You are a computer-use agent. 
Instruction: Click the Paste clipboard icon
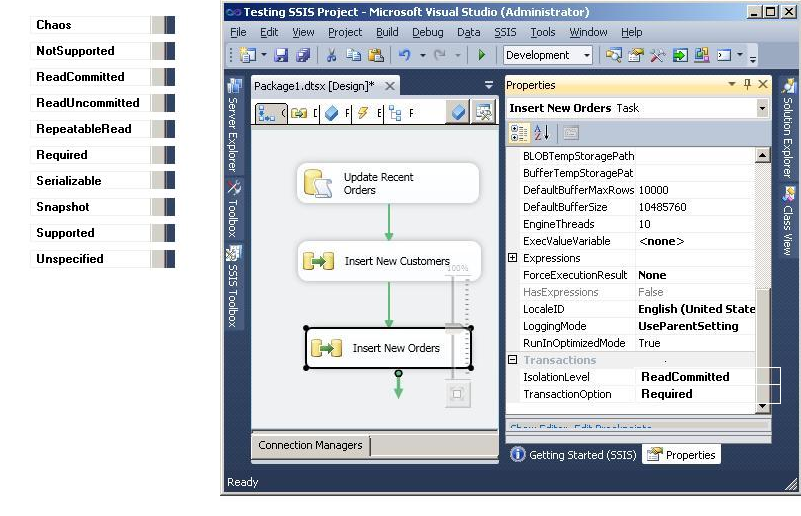(376, 55)
